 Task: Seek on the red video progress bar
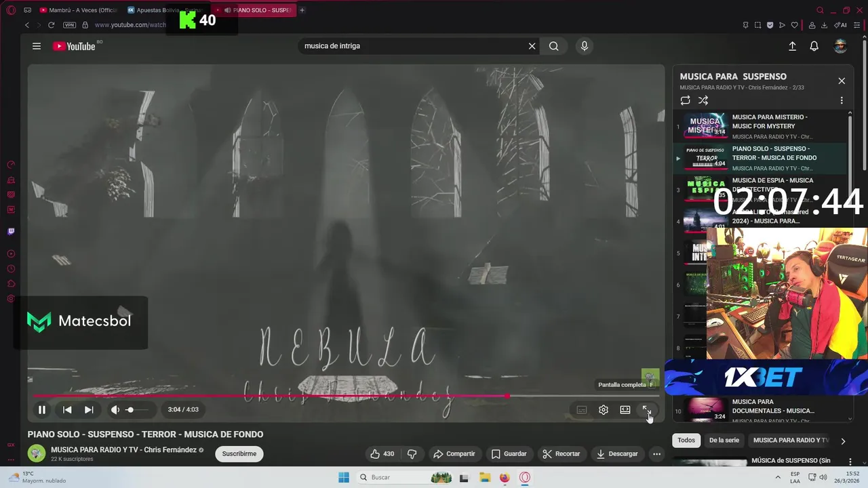(x=346, y=396)
